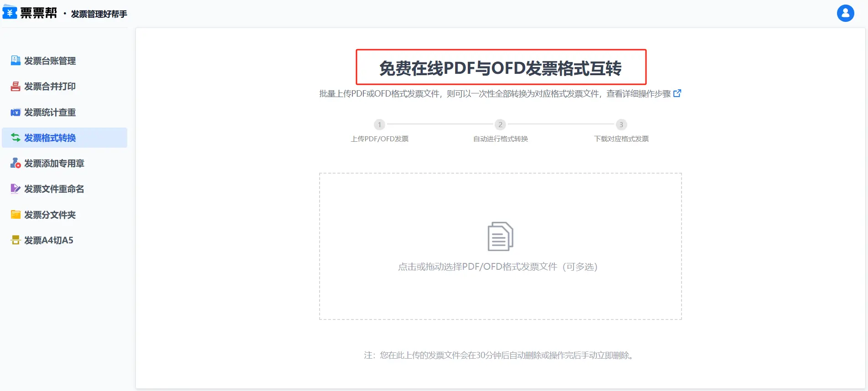Click step 3 circle 下载对应格式发票

621,124
